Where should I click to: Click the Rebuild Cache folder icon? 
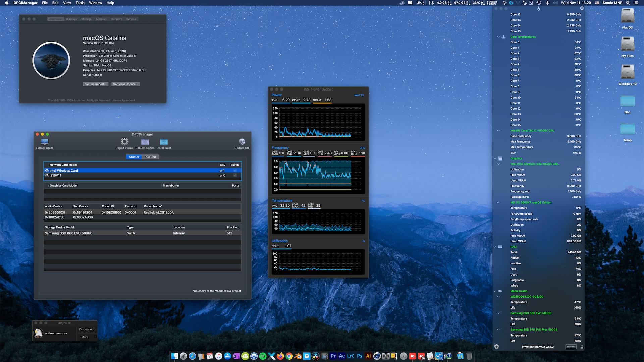(145, 142)
